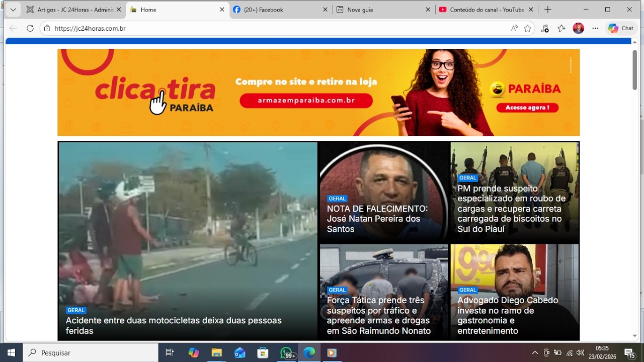This screenshot has width=644, height=362.
Task: Switch to the Home tab
Action: pyautogui.click(x=178, y=10)
